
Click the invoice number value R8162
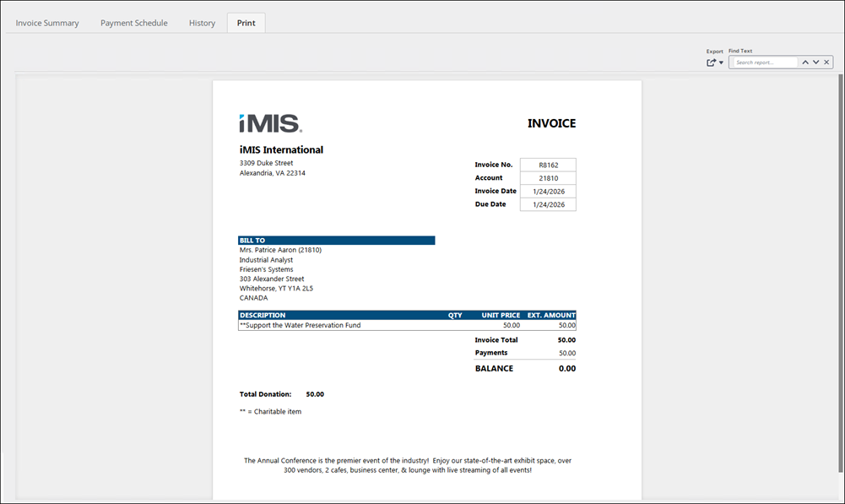click(549, 165)
